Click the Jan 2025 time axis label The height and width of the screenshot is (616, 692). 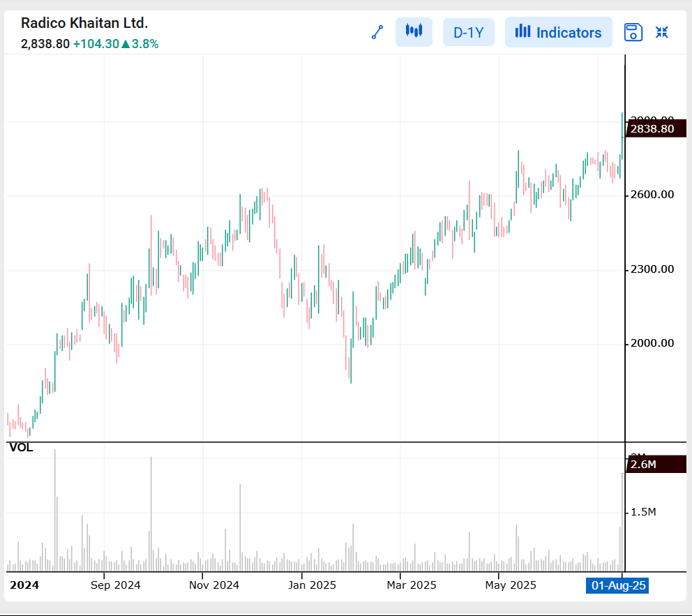click(312, 585)
